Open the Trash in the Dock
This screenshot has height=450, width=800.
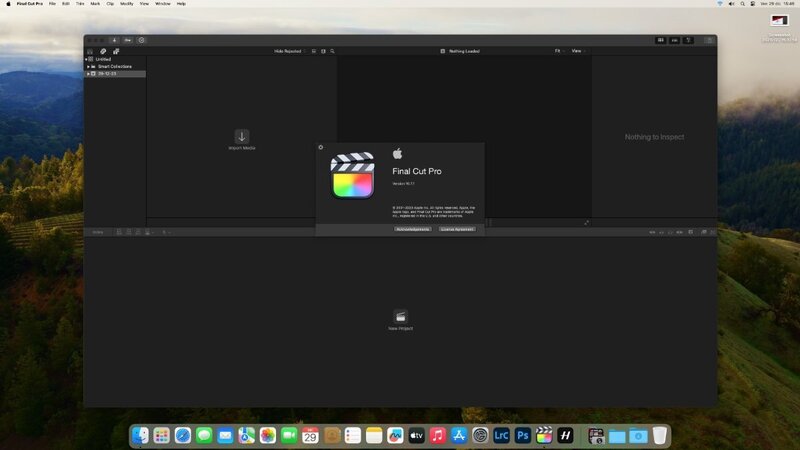pos(660,436)
